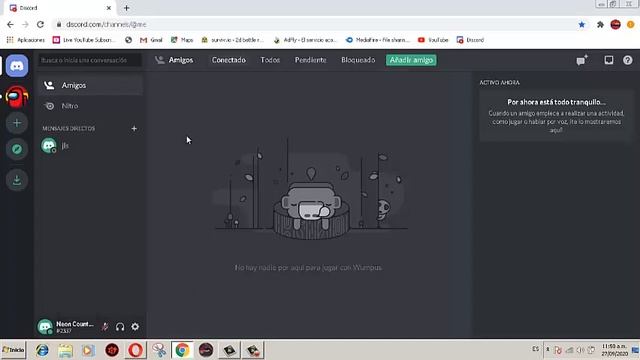Click the Amigos header label
This screenshot has width=640, height=360.
tap(181, 60)
